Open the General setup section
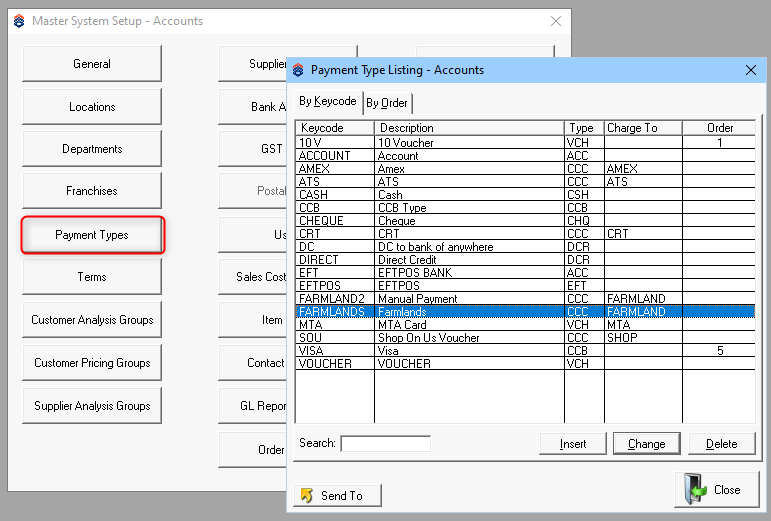The height and width of the screenshot is (521, 771). coord(92,64)
